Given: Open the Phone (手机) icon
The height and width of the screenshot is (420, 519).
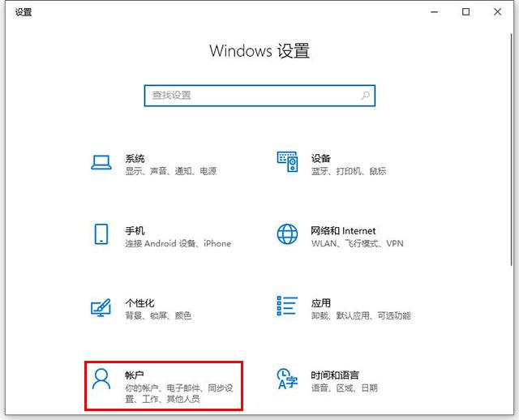Looking at the screenshot, I should coord(101,234).
